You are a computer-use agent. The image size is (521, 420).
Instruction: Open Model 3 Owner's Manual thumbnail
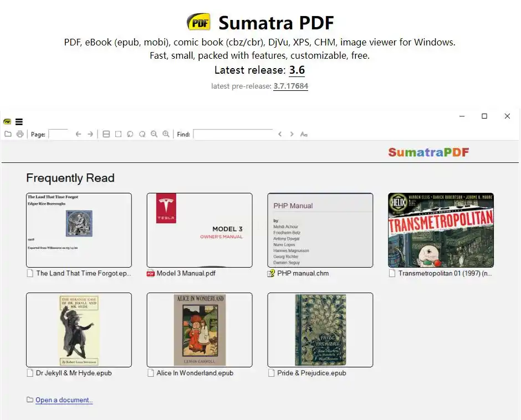200,230
